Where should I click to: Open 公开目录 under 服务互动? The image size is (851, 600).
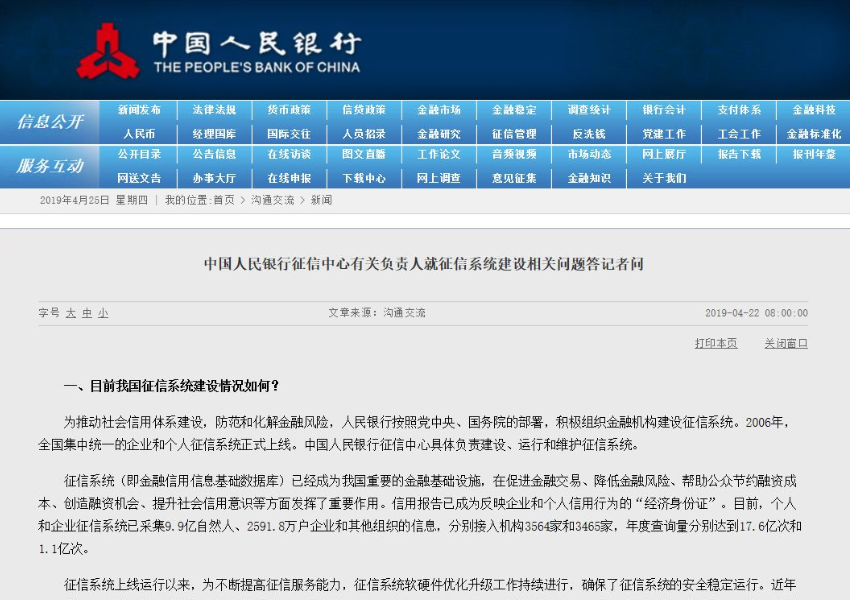(x=139, y=155)
